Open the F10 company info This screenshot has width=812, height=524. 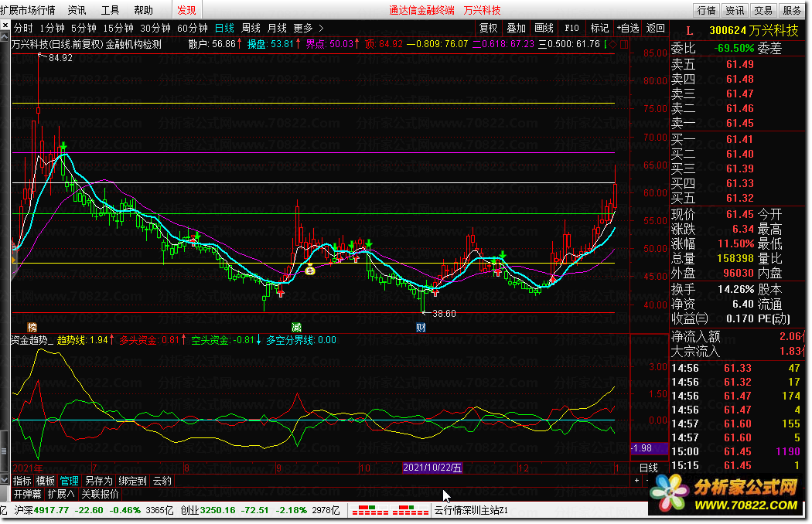571,29
